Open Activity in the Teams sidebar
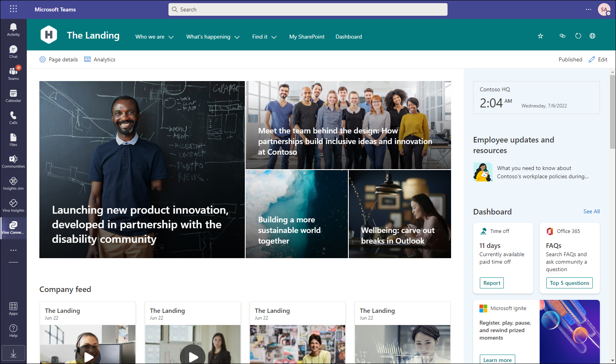The height and width of the screenshot is (364, 616). pyautogui.click(x=13, y=30)
